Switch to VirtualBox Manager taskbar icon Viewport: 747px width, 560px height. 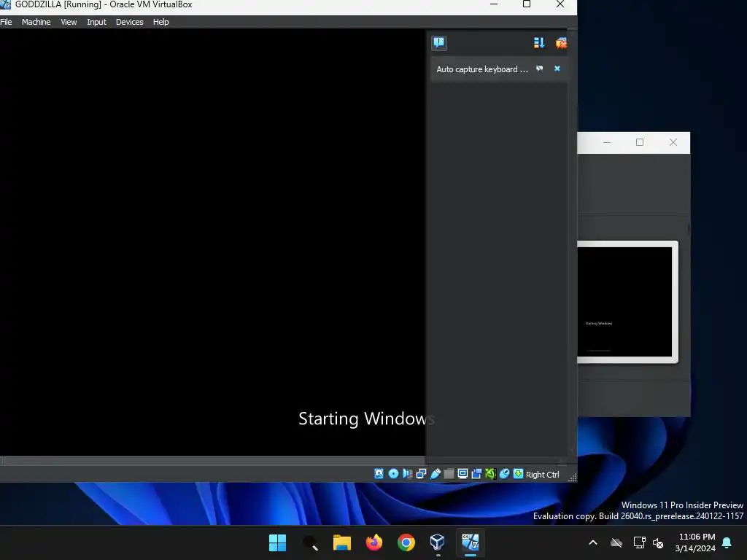point(438,542)
